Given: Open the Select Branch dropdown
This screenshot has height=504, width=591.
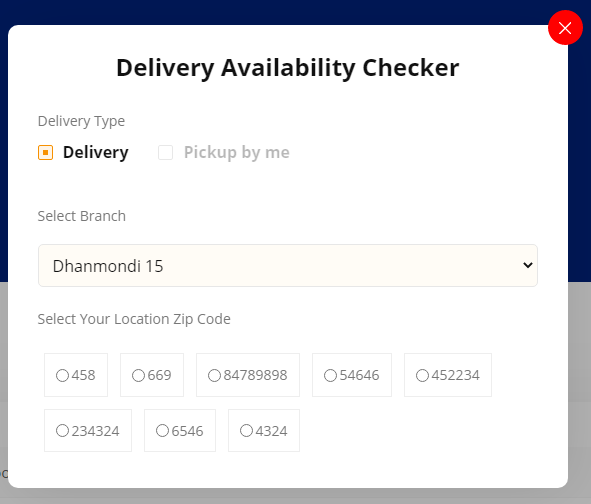Looking at the screenshot, I should 288,265.
